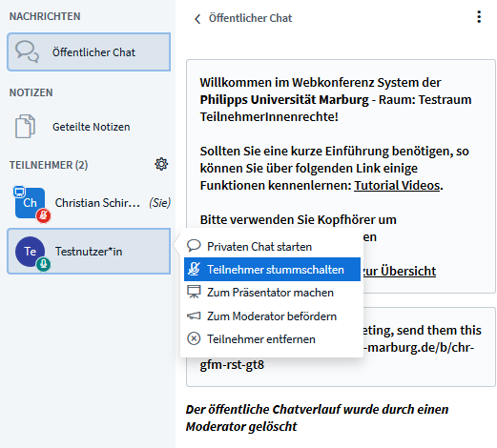Viewport: 497px width, 448px height.
Task: Click the speech bubbles icon for Öffentlicher Chat
Action: [x=27, y=51]
